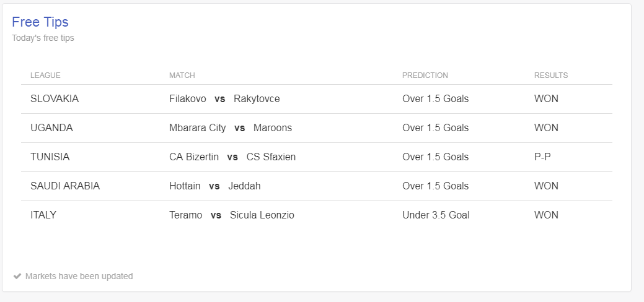
Task: Click the Under 3.5 Goal prediction
Action: point(436,215)
